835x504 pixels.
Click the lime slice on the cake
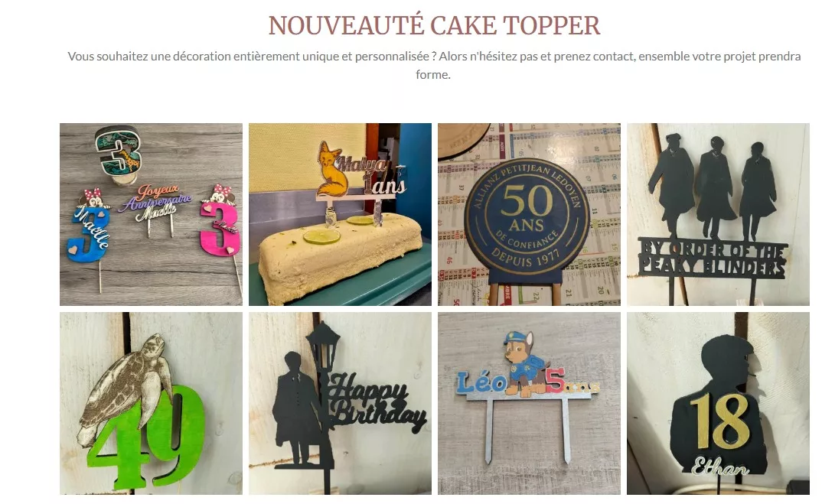pyautogui.click(x=321, y=236)
